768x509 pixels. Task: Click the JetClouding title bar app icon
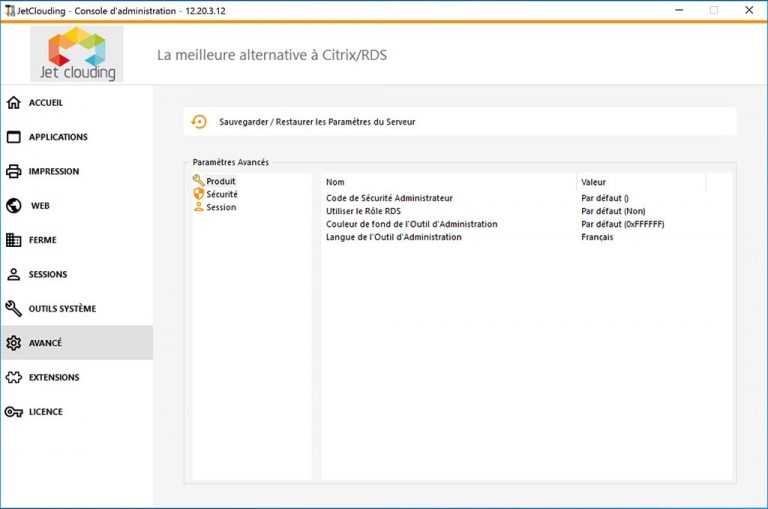point(10,10)
